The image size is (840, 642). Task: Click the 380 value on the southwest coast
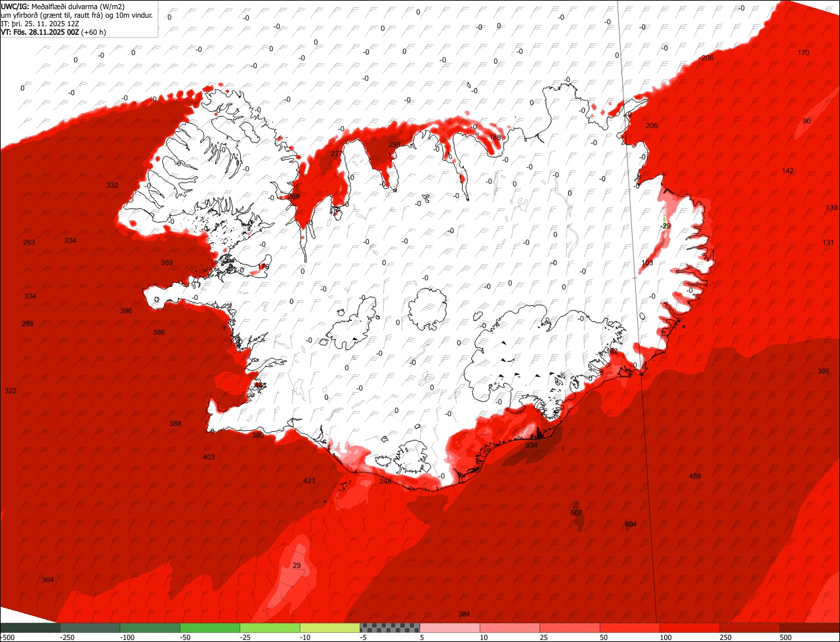point(258,435)
